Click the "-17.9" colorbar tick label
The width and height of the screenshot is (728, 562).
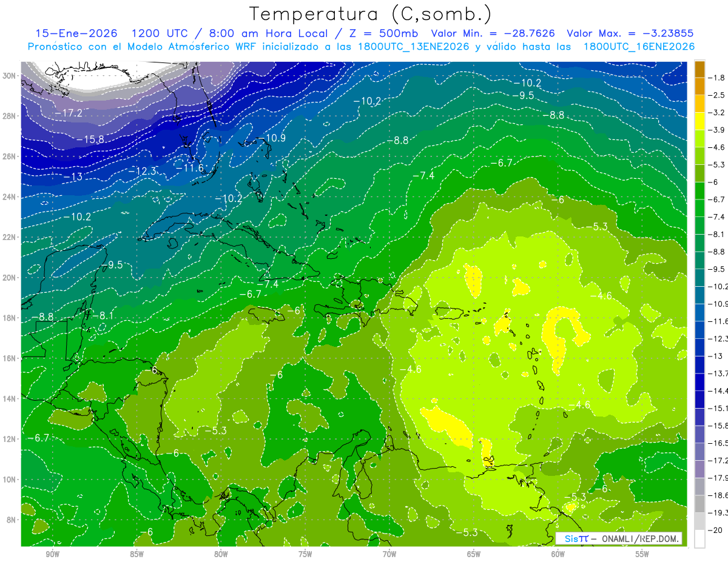pos(718,478)
